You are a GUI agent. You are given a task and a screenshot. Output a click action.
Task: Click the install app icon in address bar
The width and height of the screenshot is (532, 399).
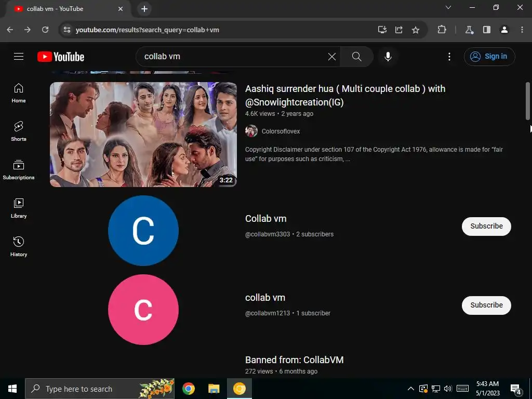[382, 30]
